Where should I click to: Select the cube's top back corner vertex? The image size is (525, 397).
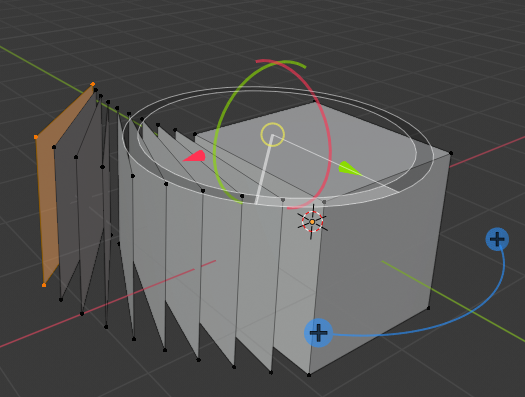[x=315, y=101]
